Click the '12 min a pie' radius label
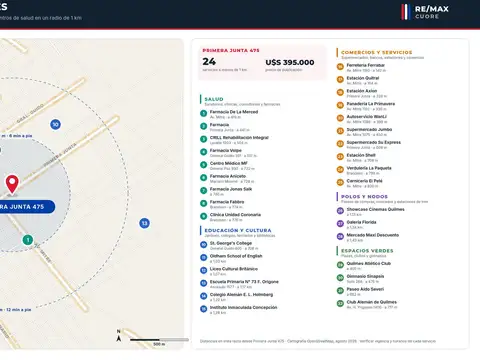The image size is (480, 360). (15, 310)
